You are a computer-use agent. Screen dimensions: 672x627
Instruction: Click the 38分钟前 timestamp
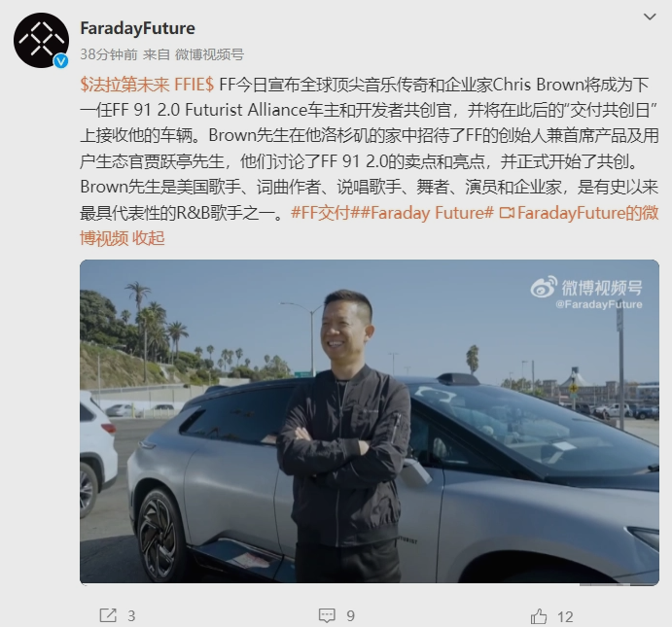pyautogui.click(x=109, y=54)
